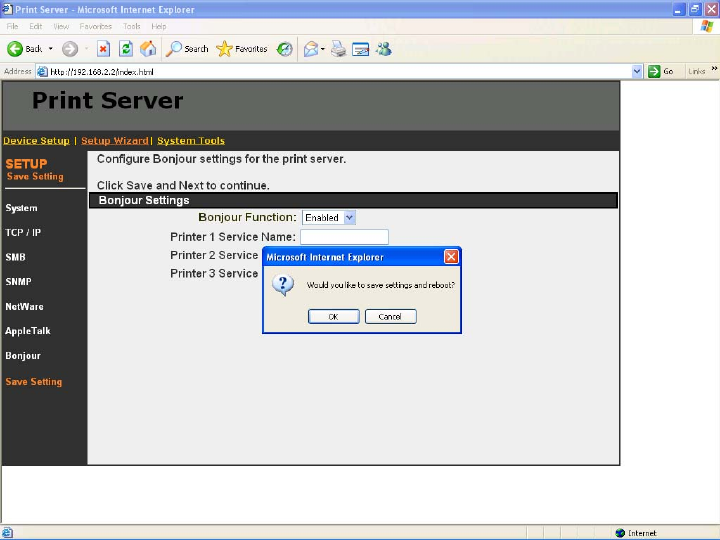Click the Refresh page icon
Screen dimensions: 720x540
tap(126, 49)
